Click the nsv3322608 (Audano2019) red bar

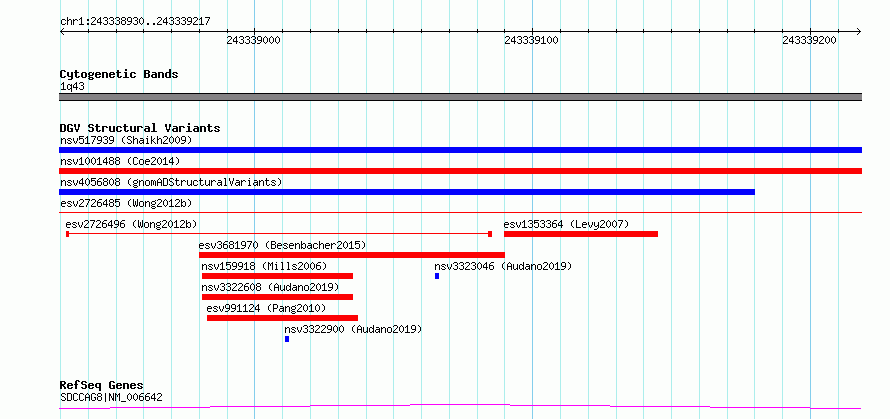tap(278, 297)
